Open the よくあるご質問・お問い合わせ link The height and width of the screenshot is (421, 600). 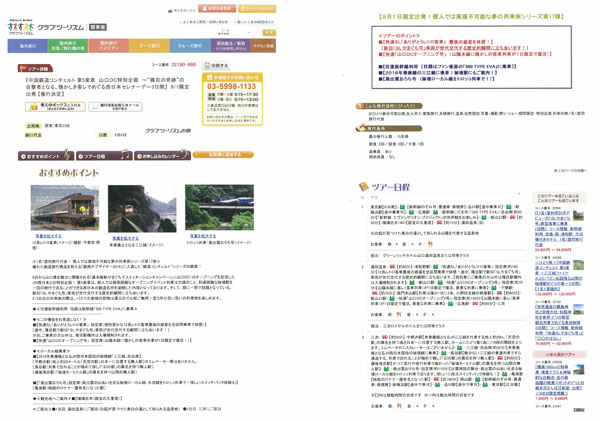click(205, 22)
